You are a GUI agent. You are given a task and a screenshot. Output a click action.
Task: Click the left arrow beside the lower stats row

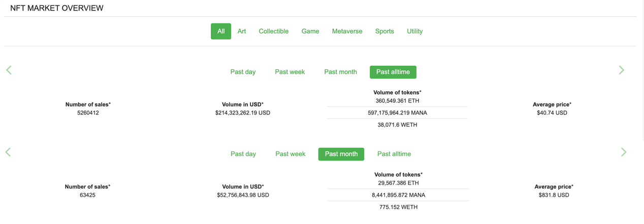pyautogui.click(x=8, y=152)
